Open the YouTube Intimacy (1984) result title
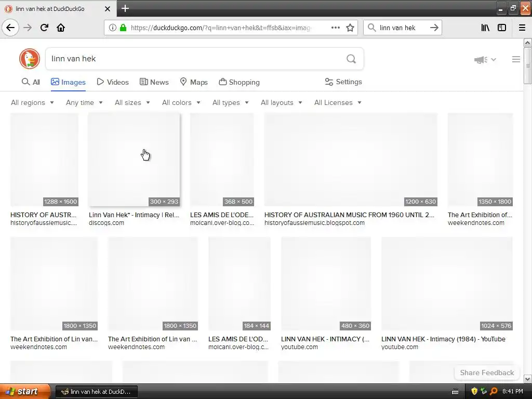This screenshot has width=532, height=399. 443,339
